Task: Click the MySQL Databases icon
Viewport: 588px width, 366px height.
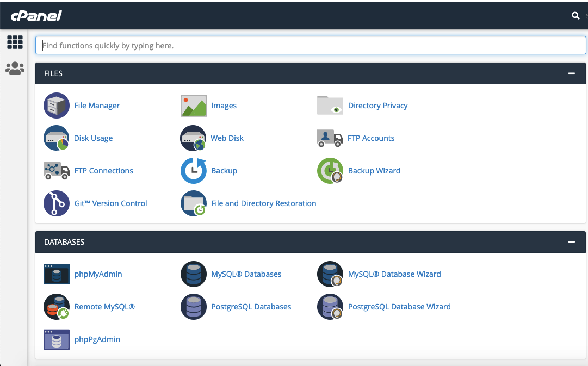Action: point(194,274)
